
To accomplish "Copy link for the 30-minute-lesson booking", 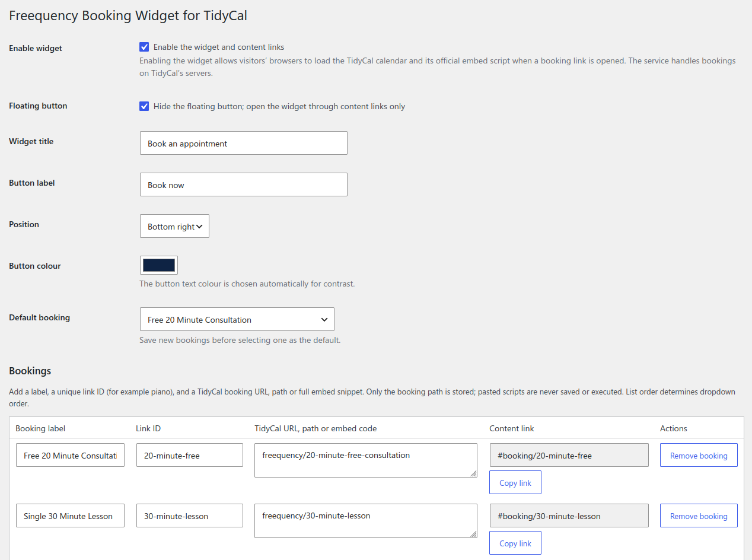I will (x=515, y=543).
